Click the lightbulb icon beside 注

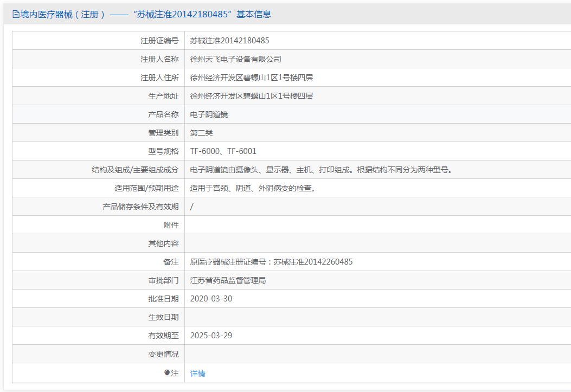(167, 373)
